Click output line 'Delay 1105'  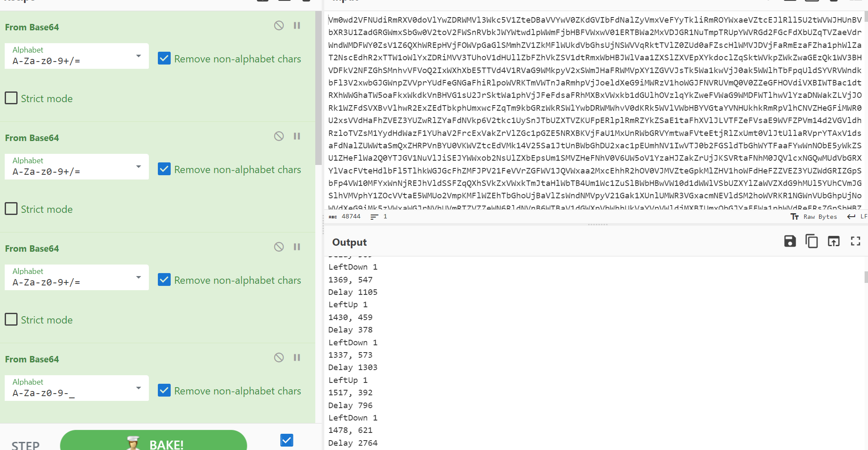click(353, 292)
